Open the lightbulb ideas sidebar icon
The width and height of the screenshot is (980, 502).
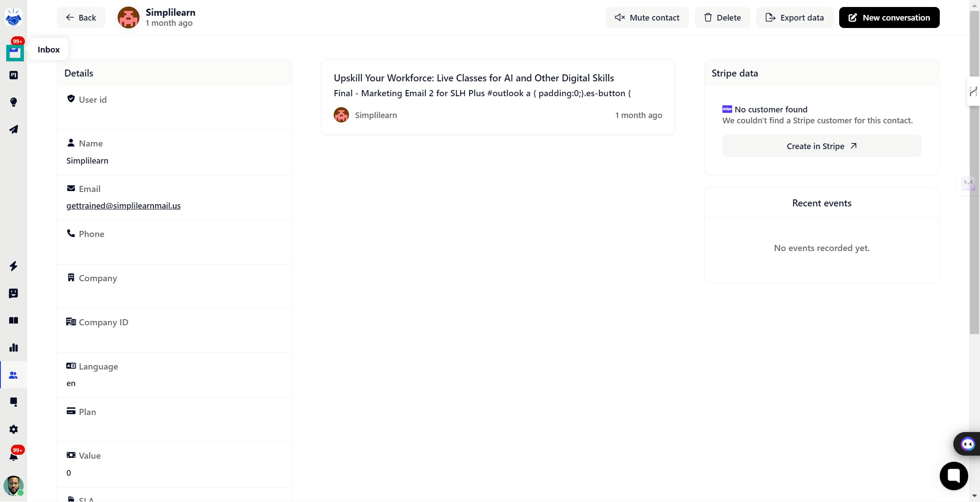14,102
